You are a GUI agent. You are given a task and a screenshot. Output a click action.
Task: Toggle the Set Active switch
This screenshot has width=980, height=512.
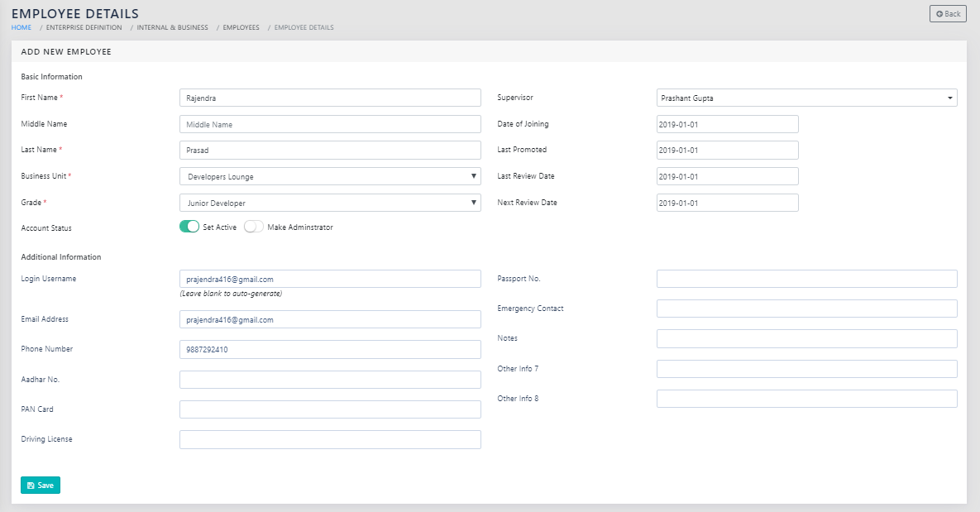pyautogui.click(x=189, y=227)
